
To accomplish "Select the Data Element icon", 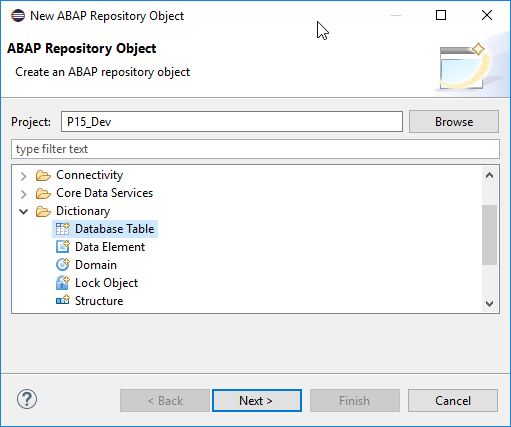I will click(x=63, y=247).
